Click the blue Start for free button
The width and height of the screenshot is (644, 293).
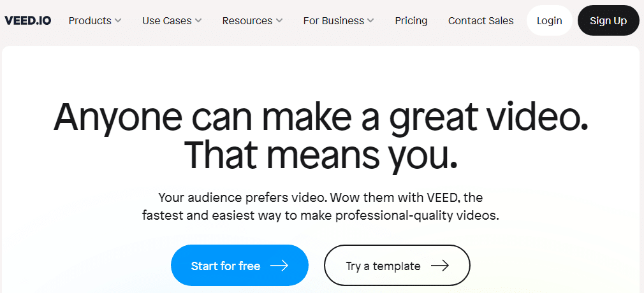pos(226,266)
